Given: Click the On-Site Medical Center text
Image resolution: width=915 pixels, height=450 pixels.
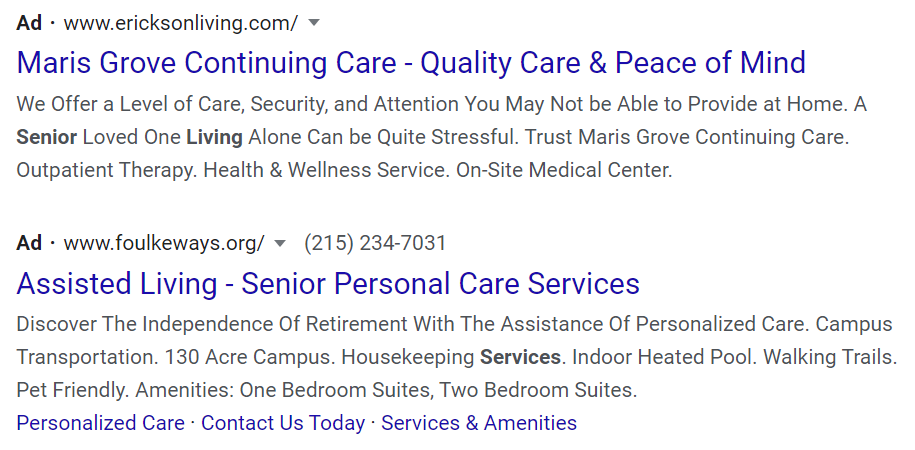Looking at the screenshot, I should [x=564, y=170].
